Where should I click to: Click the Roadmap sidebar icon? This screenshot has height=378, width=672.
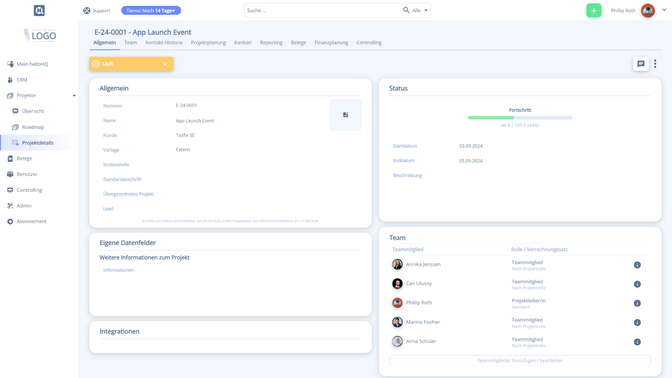(15, 127)
